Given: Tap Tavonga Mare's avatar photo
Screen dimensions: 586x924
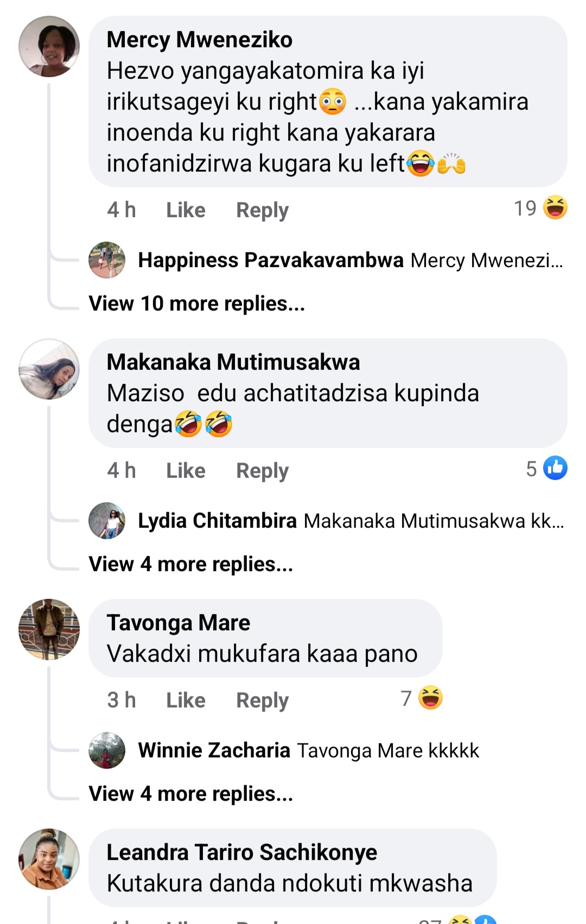Looking at the screenshot, I should point(49,629).
